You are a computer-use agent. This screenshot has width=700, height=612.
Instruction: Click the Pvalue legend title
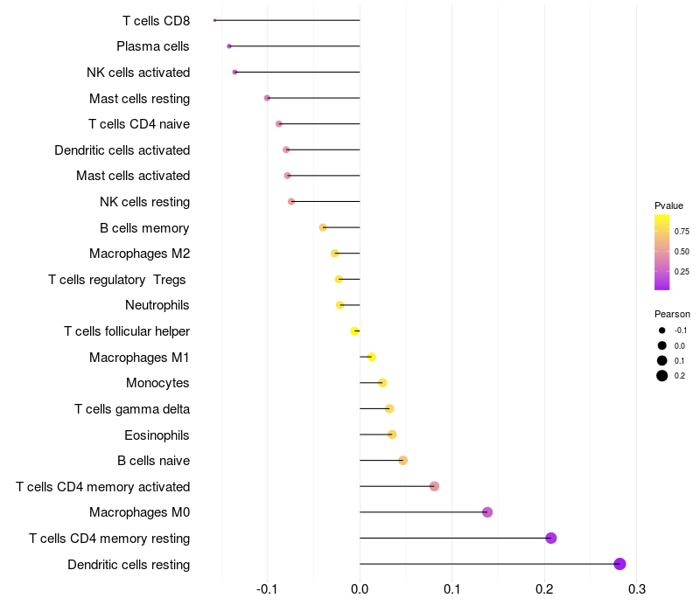[668, 205]
